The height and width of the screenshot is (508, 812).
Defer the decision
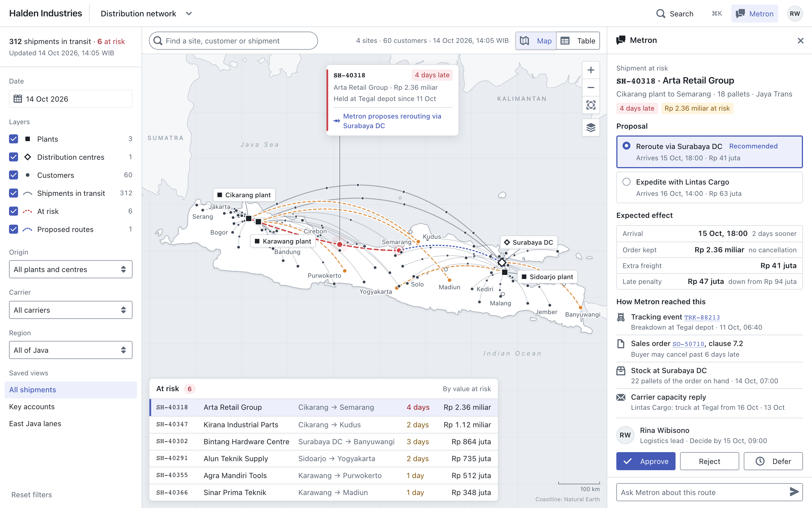tap(773, 461)
